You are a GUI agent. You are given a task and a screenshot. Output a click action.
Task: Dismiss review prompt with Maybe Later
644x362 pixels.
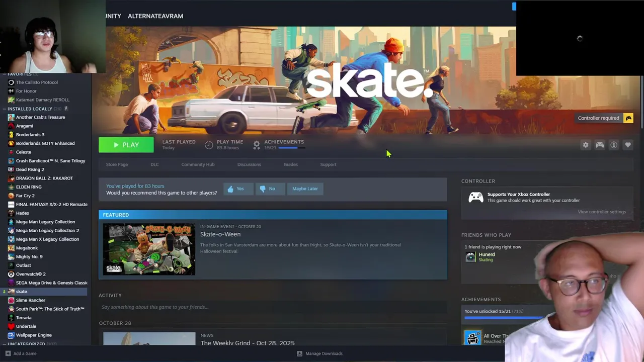pyautogui.click(x=305, y=189)
